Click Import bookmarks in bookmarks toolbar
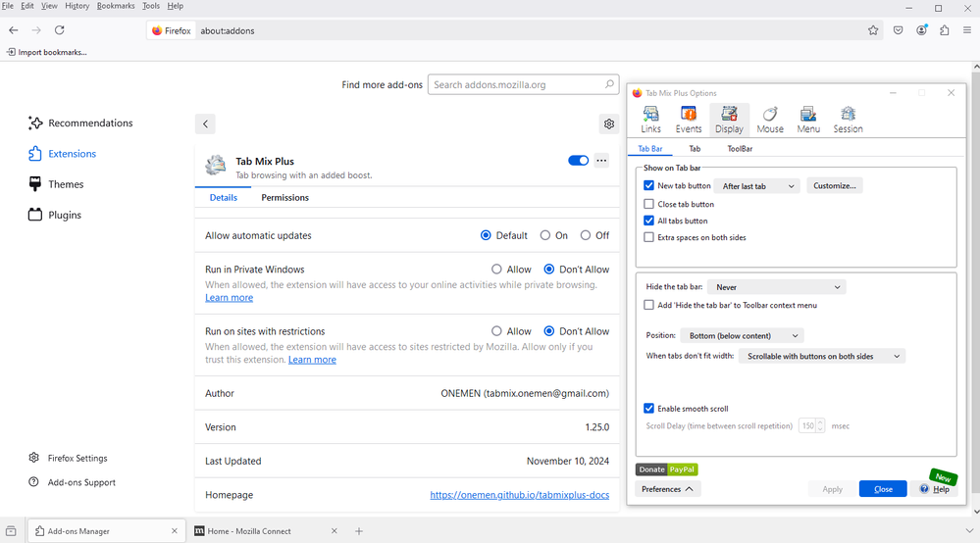Viewport: 980px width, 543px height. (47, 52)
